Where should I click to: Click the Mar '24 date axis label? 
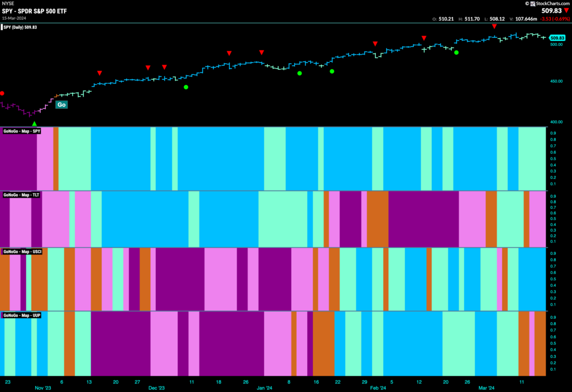coord(487,388)
